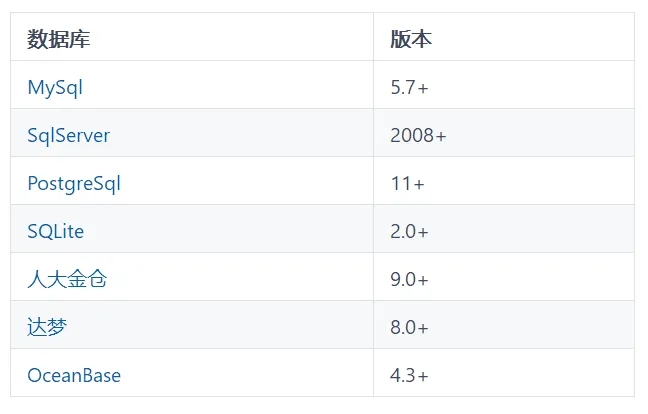
Task: Open the PostgreSql link
Action: click(x=74, y=183)
